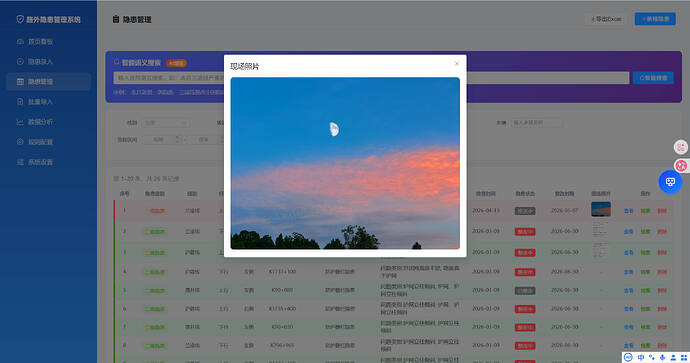Image resolution: width=690 pixels, height=363 pixels.
Task: Open the sidebar item with the plus-circle icon
Action: [48, 62]
